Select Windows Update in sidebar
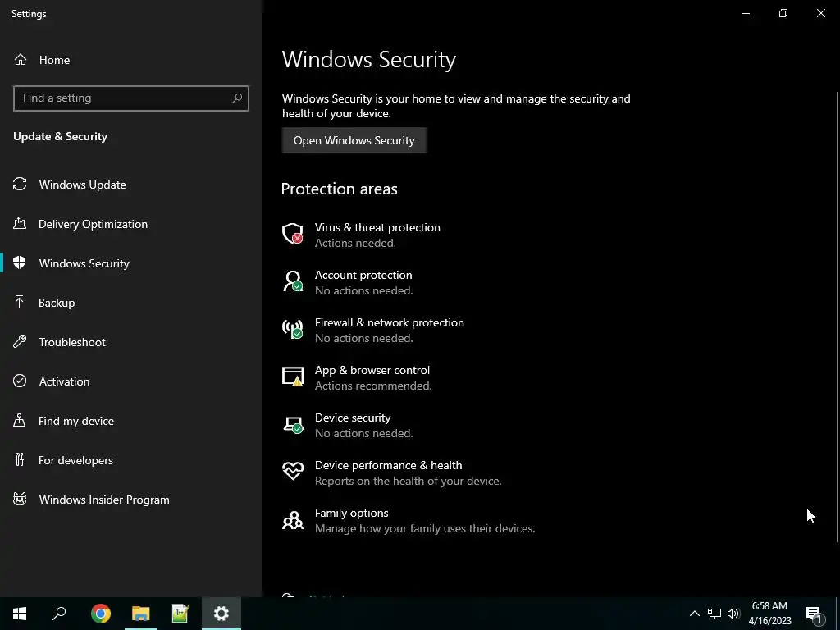Image resolution: width=840 pixels, height=630 pixels. click(131, 185)
